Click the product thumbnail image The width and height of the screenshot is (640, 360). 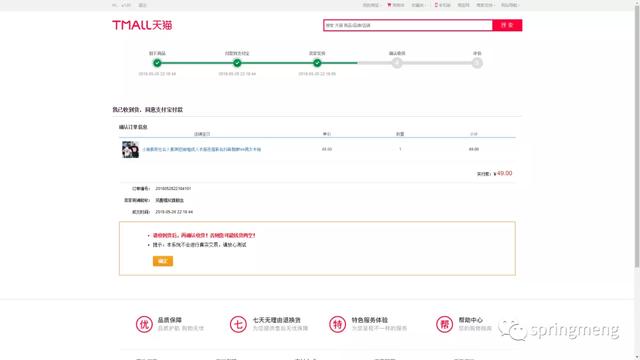[x=130, y=149]
